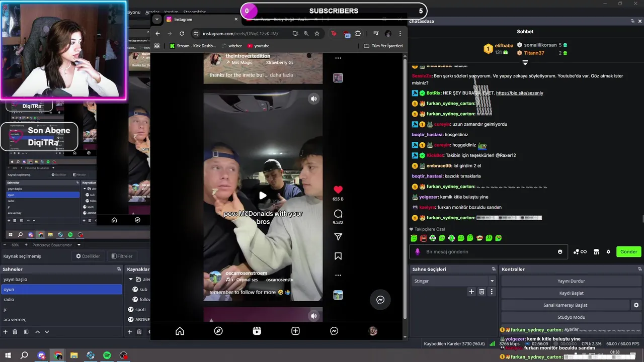Screen dimensions: 644x362
Task: Share the reel with paper-plane icon
Action: (x=338, y=237)
